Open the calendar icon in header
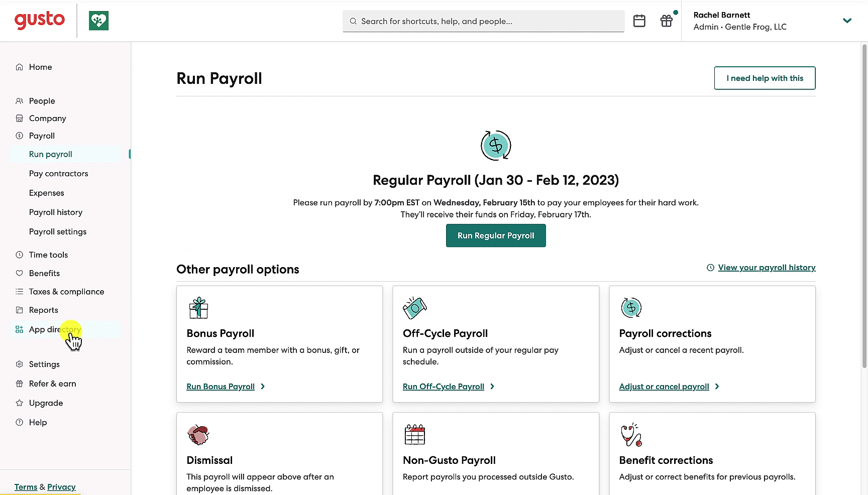The width and height of the screenshot is (868, 495). [639, 21]
